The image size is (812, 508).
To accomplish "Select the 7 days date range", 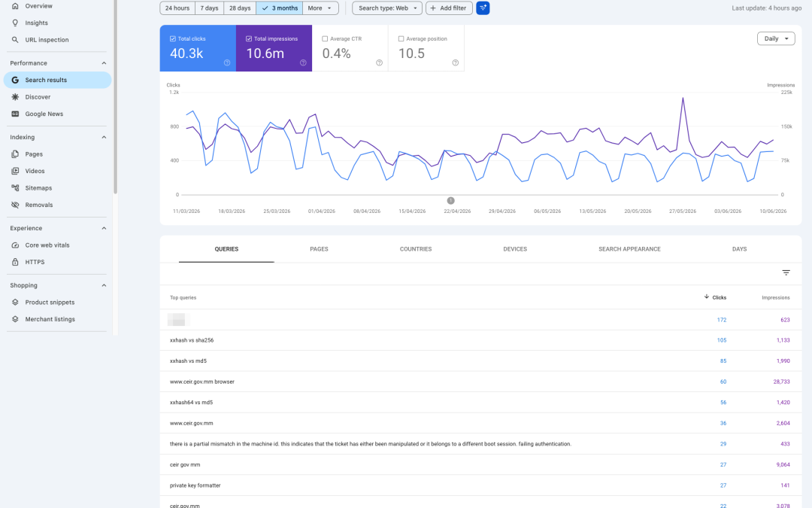I will (209, 8).
